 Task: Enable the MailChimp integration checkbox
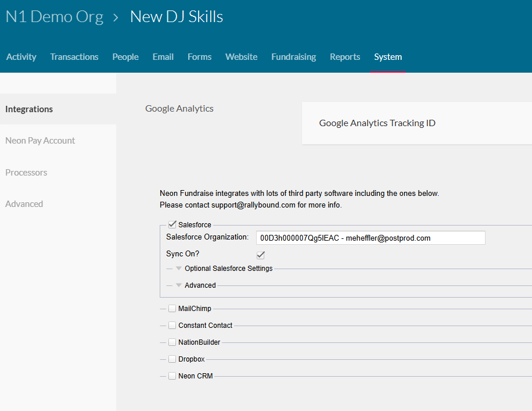tap(172, 309)
